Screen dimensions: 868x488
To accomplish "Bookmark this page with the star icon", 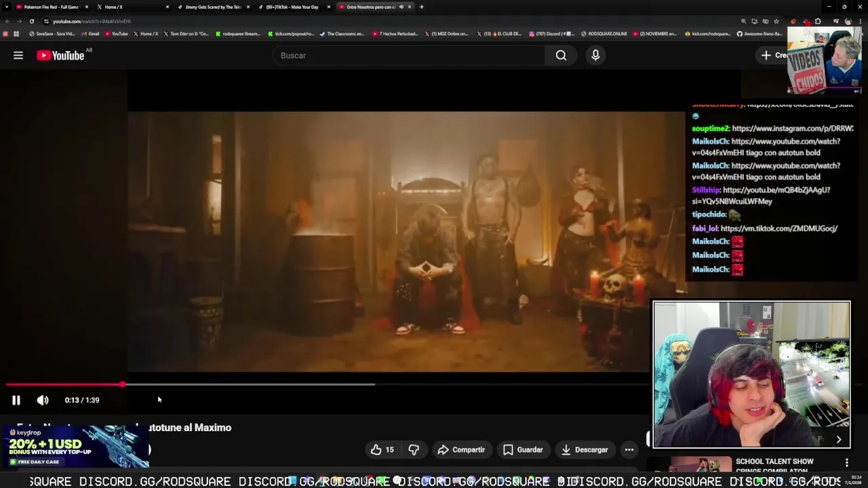I will coord(776,21).
